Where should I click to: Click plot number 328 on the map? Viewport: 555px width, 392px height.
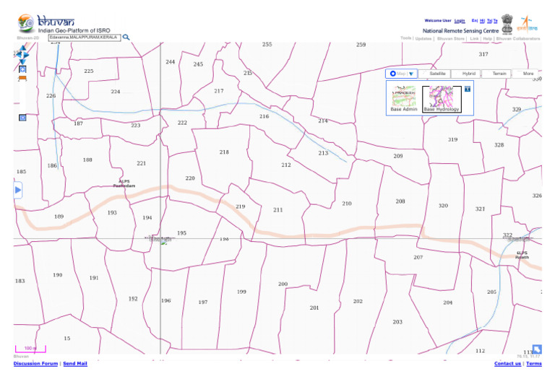(499, 145)
